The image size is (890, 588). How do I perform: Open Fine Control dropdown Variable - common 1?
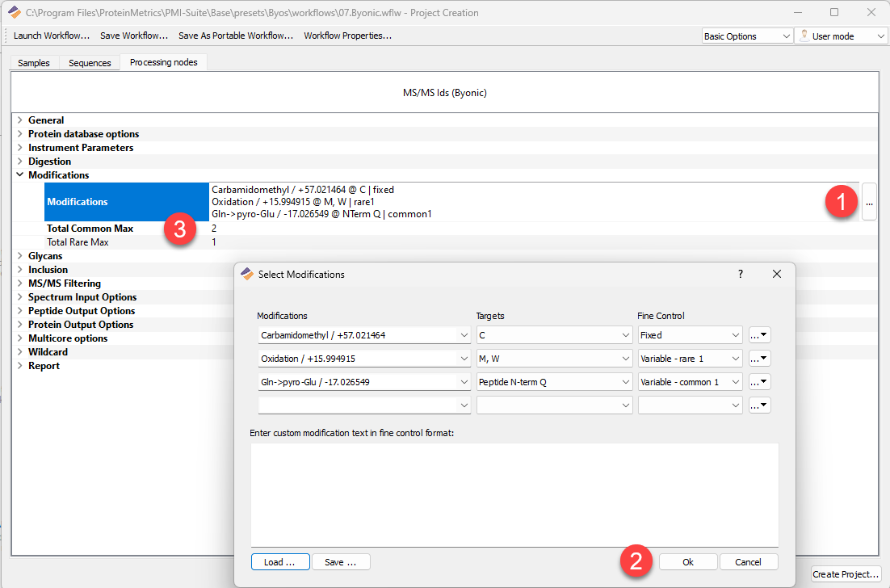(691, 382)
